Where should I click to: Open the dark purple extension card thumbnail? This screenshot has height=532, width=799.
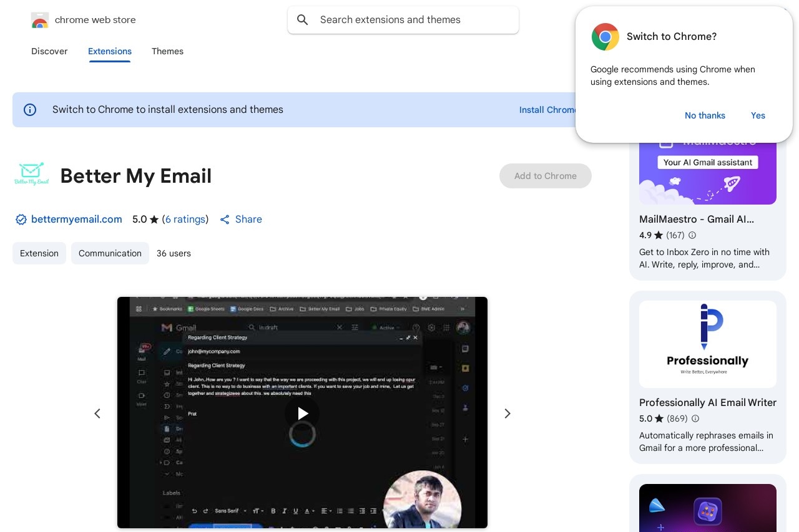[x=708, y=508]
